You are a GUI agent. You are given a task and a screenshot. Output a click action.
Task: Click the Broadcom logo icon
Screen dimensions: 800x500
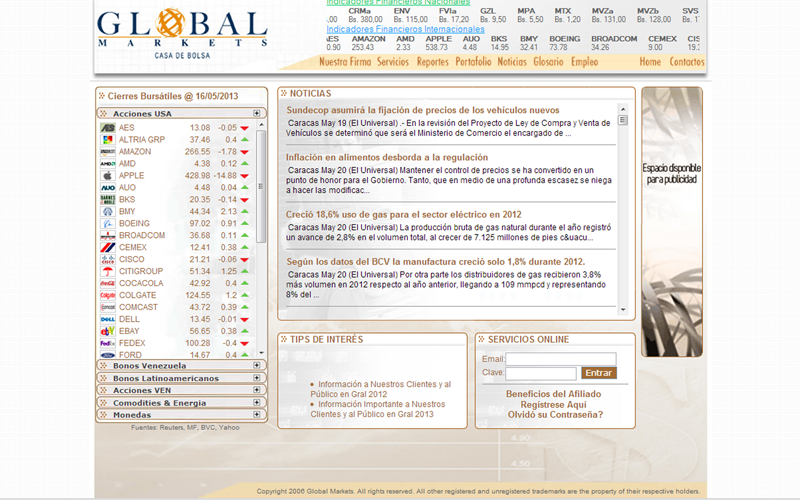point(108,235)
